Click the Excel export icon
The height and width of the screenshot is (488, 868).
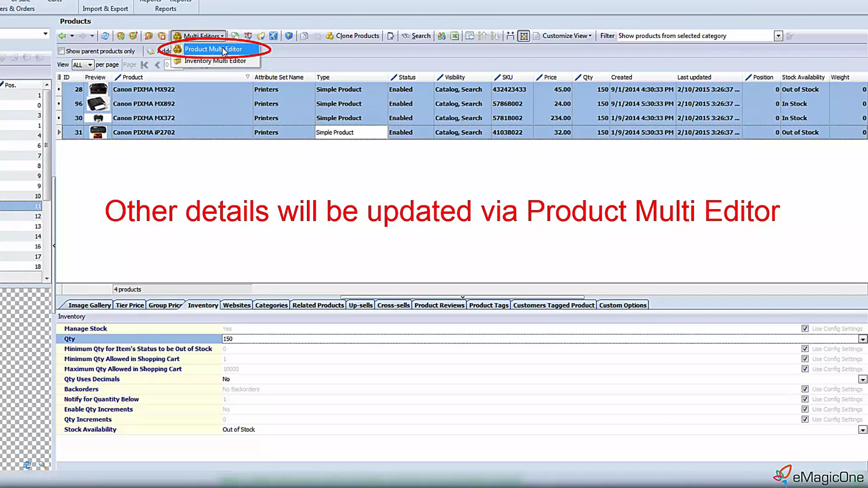point(454,36)
